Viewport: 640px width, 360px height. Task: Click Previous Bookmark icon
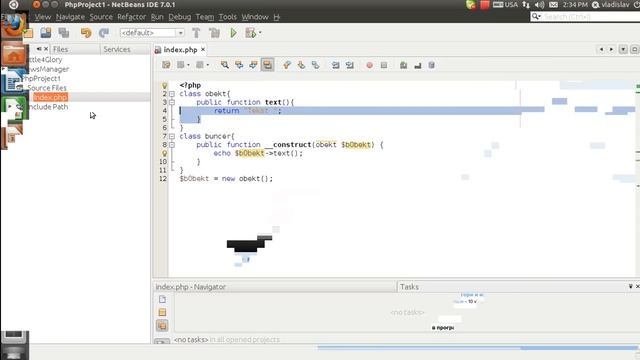[287, 65]
